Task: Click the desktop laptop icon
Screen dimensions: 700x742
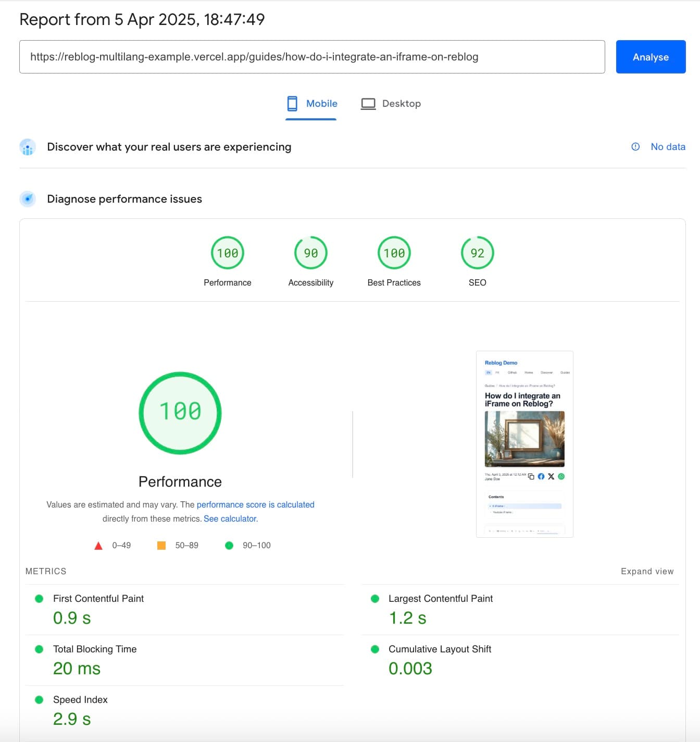Action: click(x=368, y=104)
